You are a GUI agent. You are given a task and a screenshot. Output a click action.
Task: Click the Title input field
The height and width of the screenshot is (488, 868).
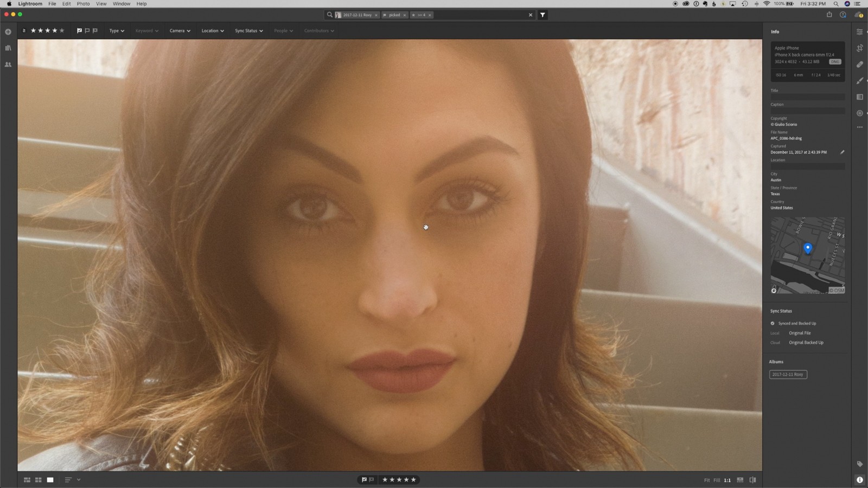[807, 97]
